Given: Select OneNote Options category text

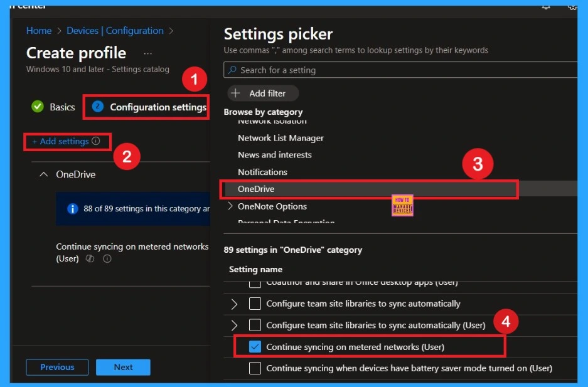Looking at the screenshot, I should tap(272, 206).
